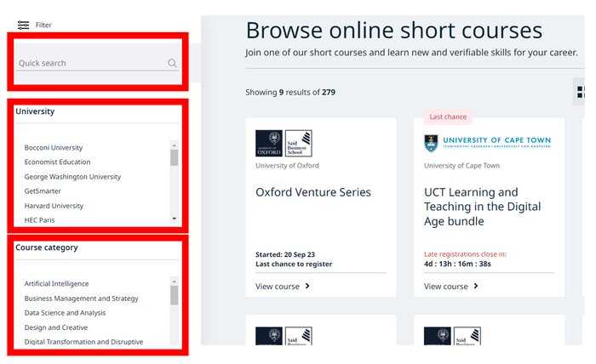Image resolution: width=596 pixels, height=364 pixels.
Task: Click the Last chance to register text
Action: point(294,264)
